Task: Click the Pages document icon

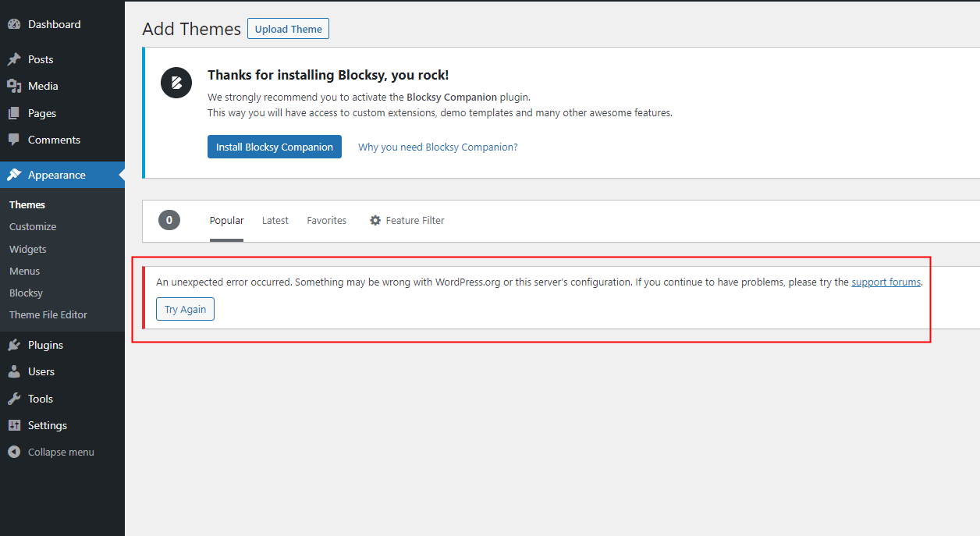Action: coord(14,113)
